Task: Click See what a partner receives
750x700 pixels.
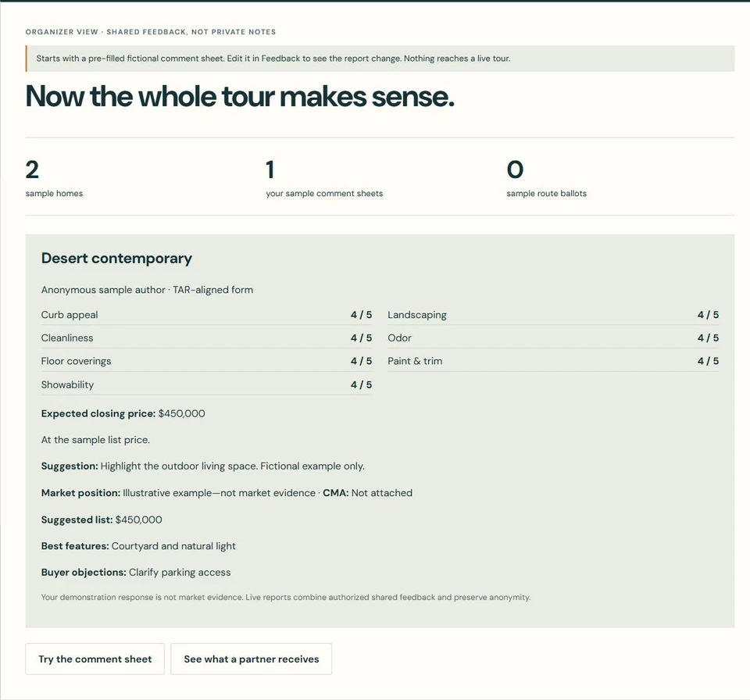Action: (251, 659)
